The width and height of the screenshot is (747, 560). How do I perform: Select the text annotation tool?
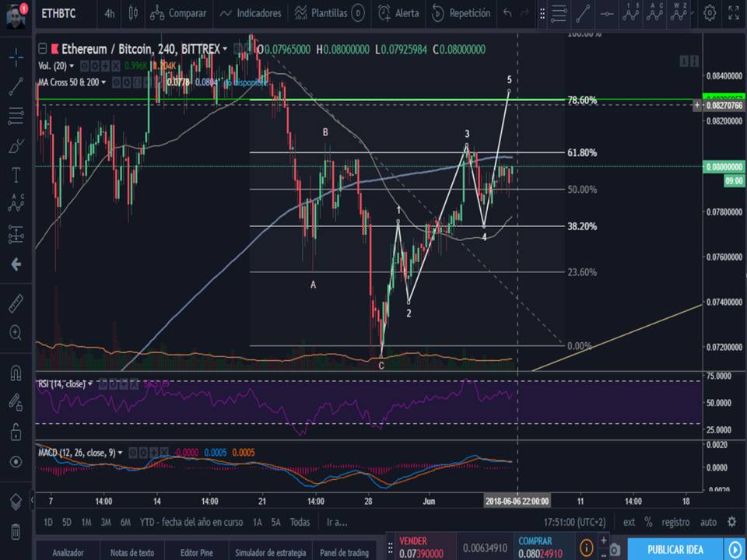[x=16, y=175]
